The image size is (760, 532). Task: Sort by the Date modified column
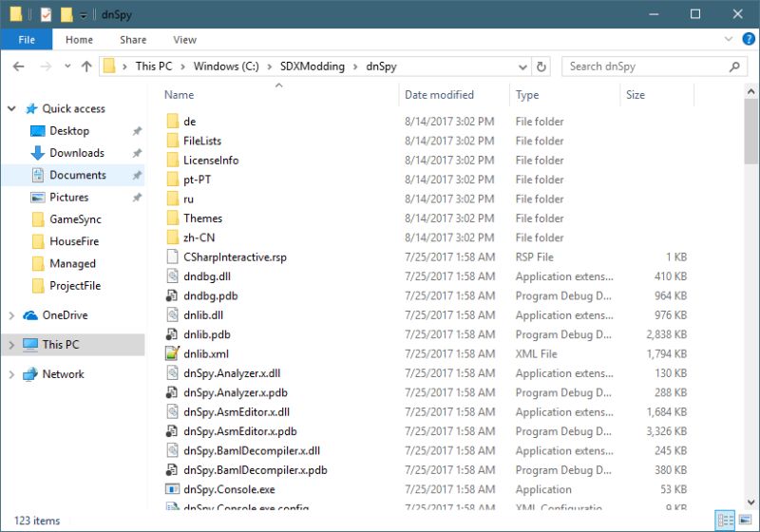click(439, 95)
